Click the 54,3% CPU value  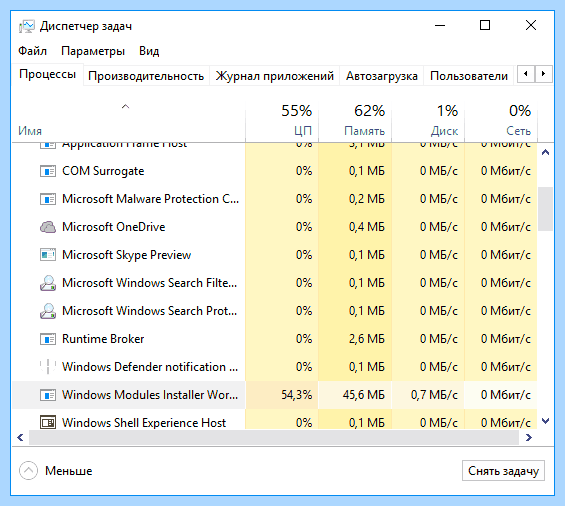[x=297, y=395]
